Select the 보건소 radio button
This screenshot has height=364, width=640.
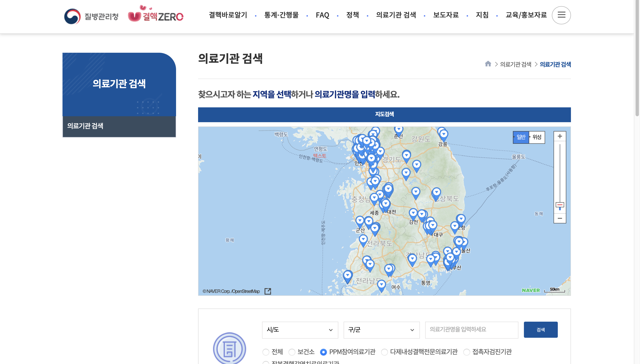click(292, 352)
